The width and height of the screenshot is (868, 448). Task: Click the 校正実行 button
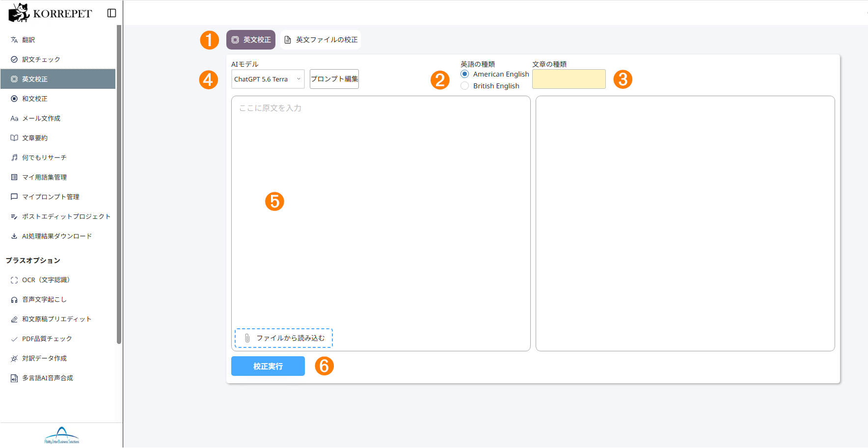pyautogui.click(x=268, y=366)
